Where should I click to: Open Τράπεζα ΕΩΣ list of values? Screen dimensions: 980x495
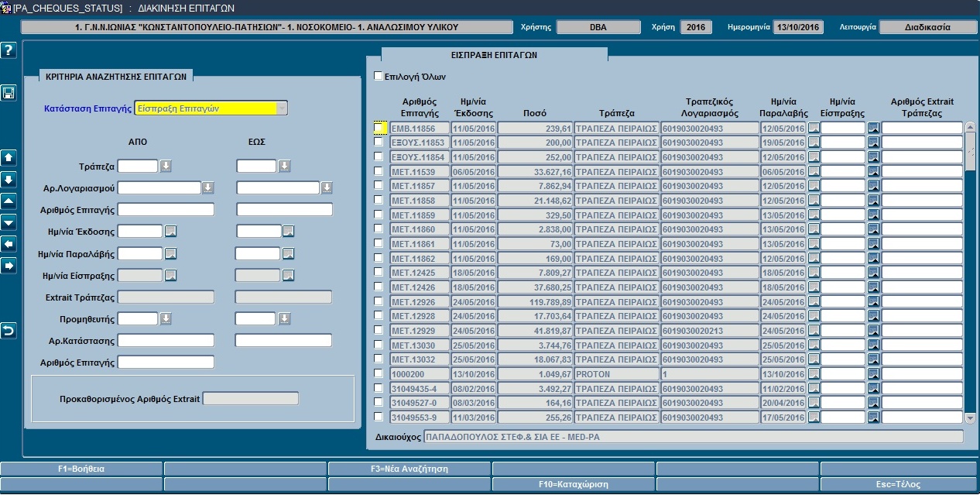click(285, 166)
